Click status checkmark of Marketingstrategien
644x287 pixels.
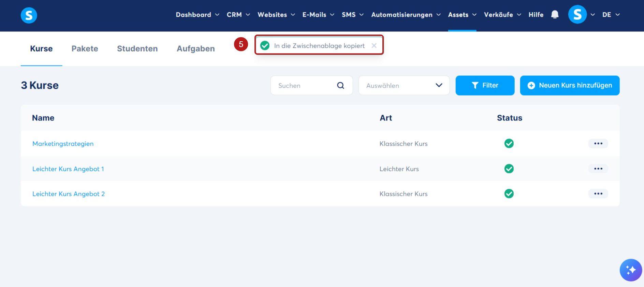click(509, 143)
